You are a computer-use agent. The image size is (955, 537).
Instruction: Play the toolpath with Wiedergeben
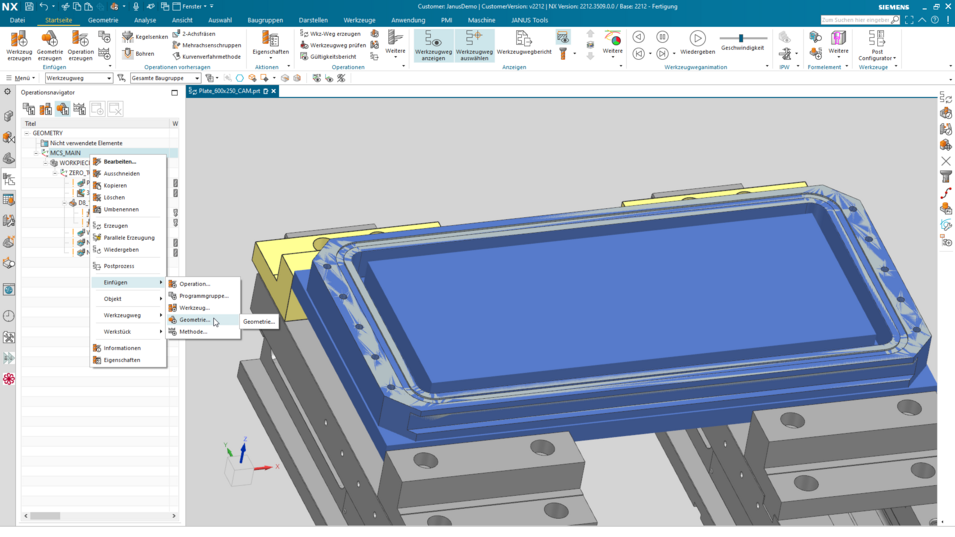[x=697, y=43]
